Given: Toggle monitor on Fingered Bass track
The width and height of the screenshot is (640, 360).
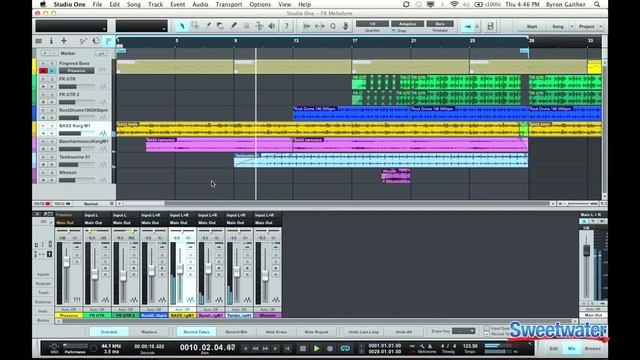Looking at the screenshot, I should (x=52, y=71).
